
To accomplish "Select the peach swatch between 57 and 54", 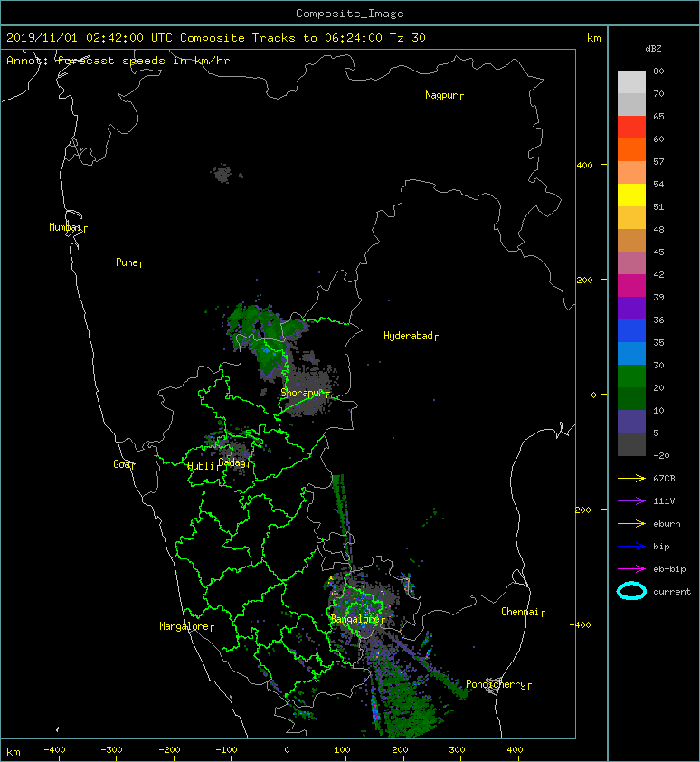I will [631, 172].
